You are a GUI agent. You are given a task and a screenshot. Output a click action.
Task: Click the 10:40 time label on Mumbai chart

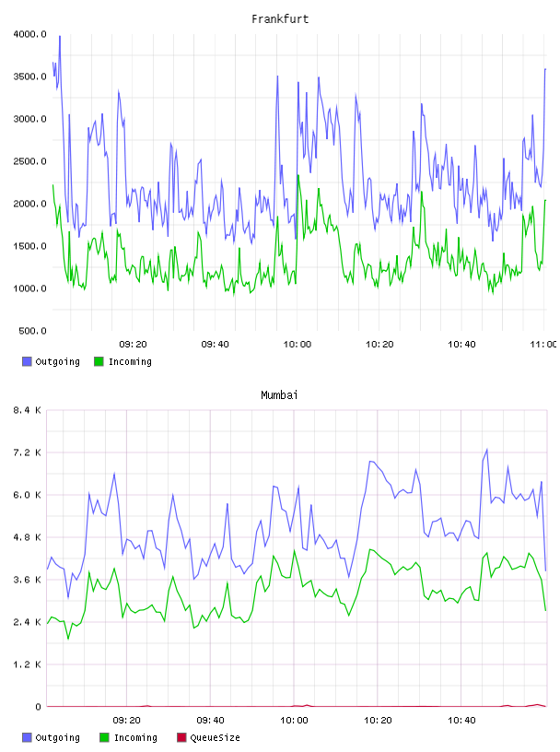tap(461, 721)
